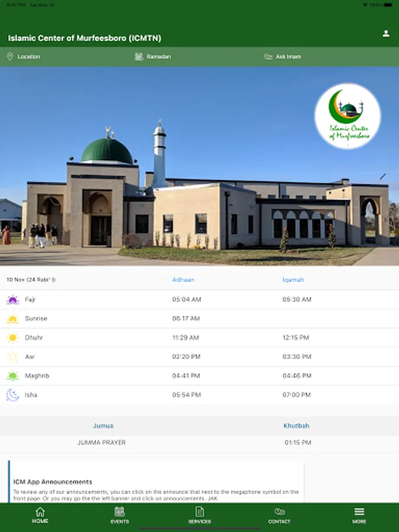Tap the JUMMA PRAYER row label
This screenshot has width=399, height=532.
click(x=102, y=442)
